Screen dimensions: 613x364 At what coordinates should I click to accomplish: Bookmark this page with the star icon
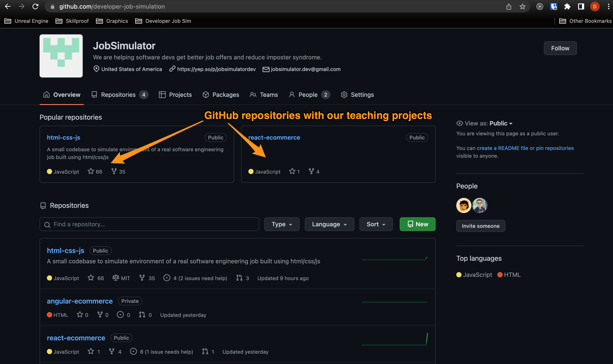click(x=522, y=7)
